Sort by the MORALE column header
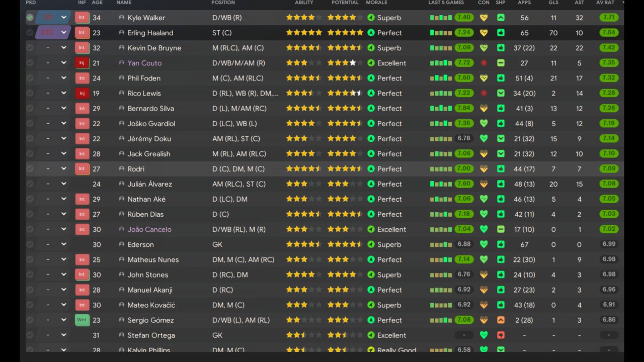644x362 pixels. 377,3
